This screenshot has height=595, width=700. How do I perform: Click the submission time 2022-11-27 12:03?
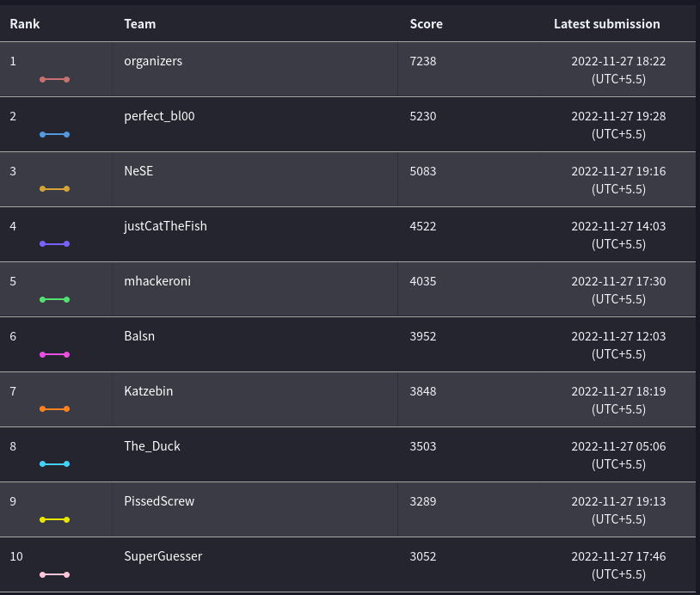[618, 336]
